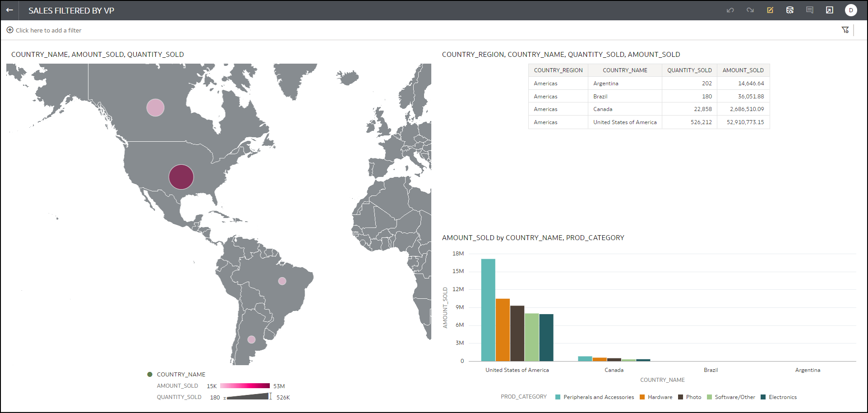Image resolution: width=868 pixels, height=413 pixels.
Task: Click the Undo icon in header
Action: coord(730,10)
